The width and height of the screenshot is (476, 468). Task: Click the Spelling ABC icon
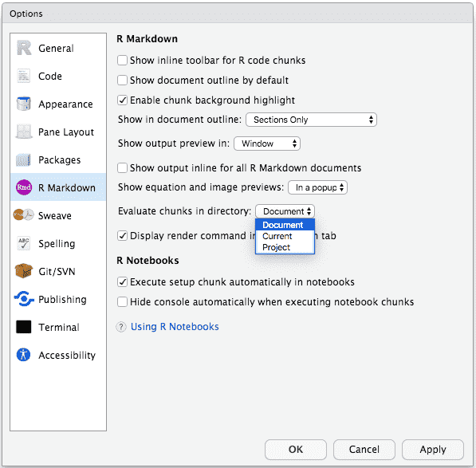click(24, 243)
